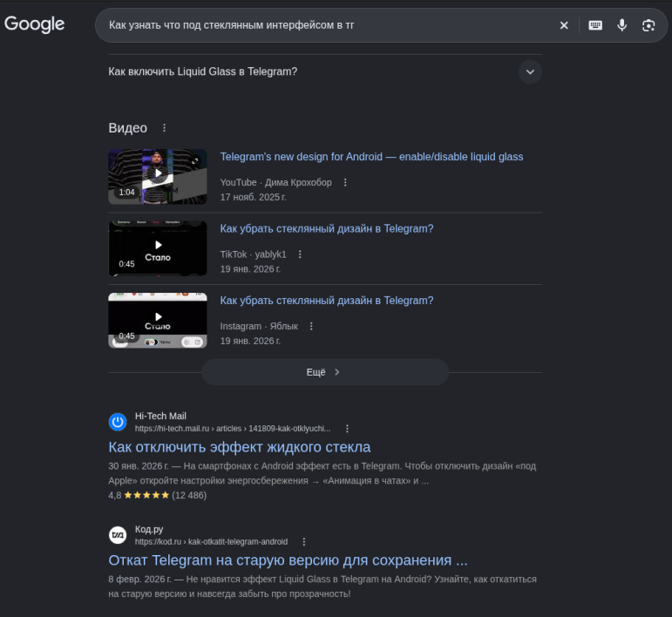The width and height of the screenshot is (672, 617).
Task: Open three-dot menu for Код.ру result
Action: point(304,541)
